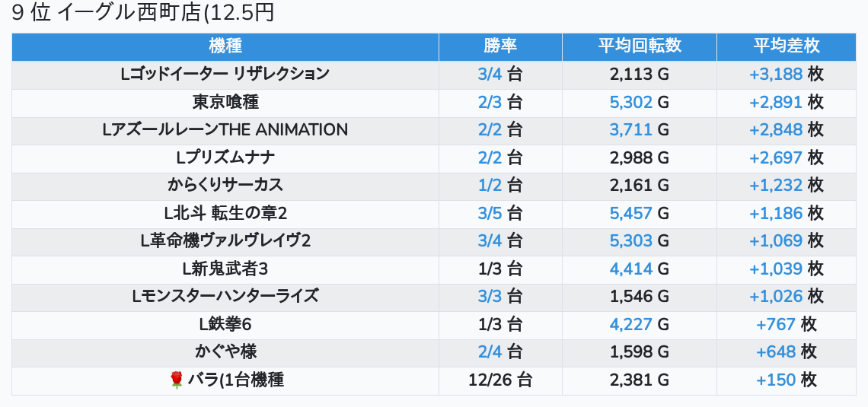This screenshot has width=868, height=407.
Task: Click the 2/4 win rate for かぐや様
Action: 490,351
